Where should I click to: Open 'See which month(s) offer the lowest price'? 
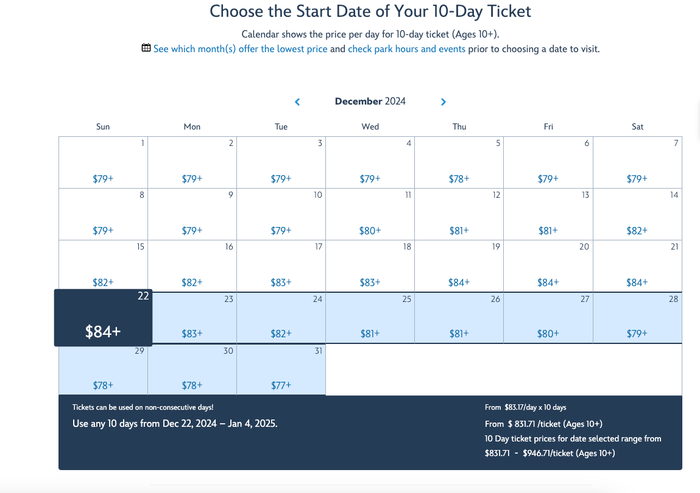240,49
